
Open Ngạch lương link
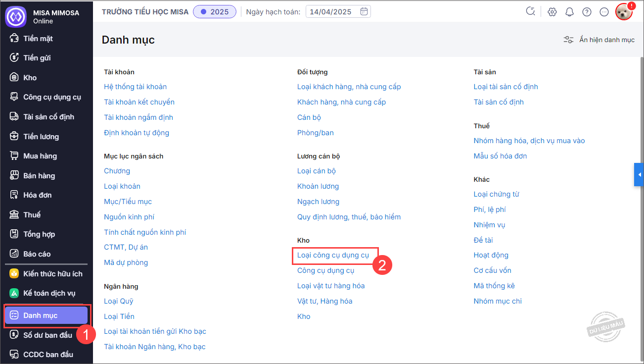tap(319, 202)
